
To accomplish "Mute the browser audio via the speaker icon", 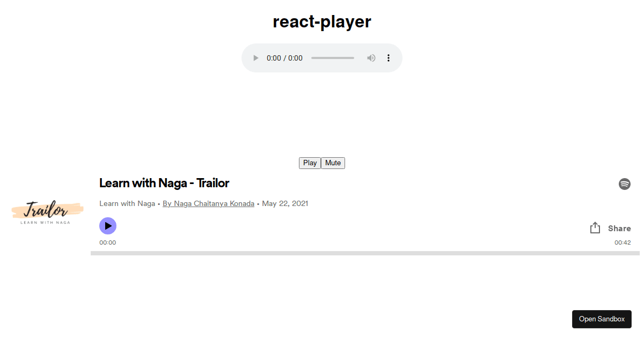I will [x=371, y=57].
